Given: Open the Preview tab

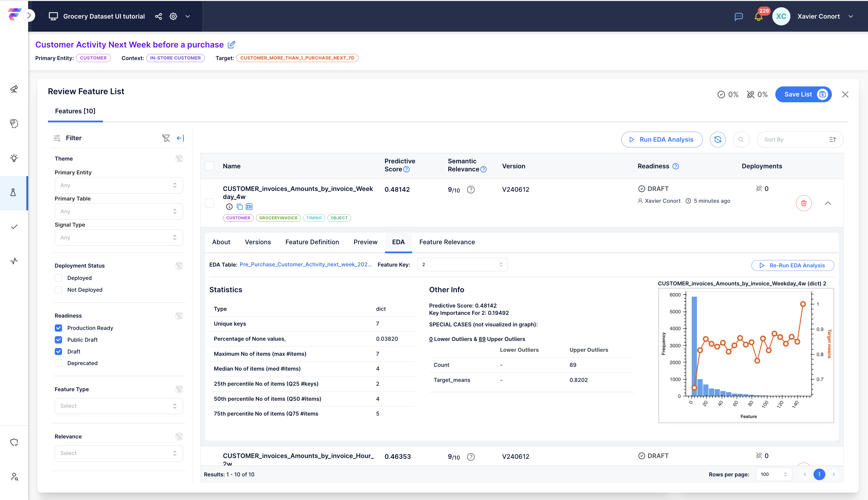Looking at the screenshot, I should 365,242.
